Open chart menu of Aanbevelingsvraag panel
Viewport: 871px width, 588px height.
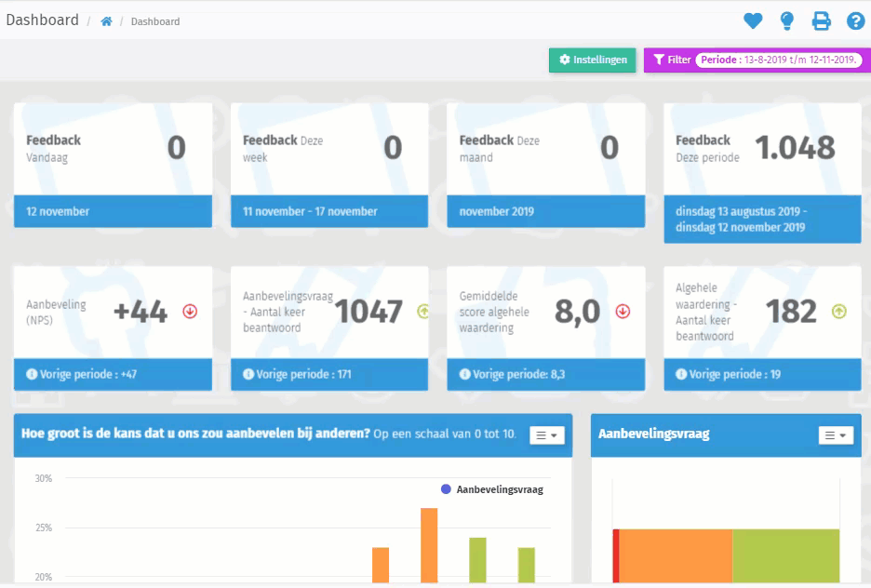pyautogui.click(x=836, y=435)
